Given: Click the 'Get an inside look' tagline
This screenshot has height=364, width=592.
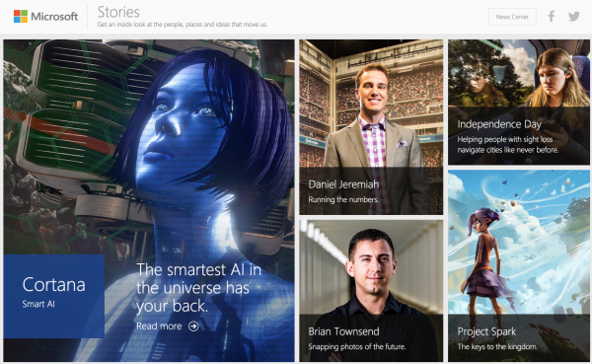Looking at the screenshot, I should coord(183,25).
